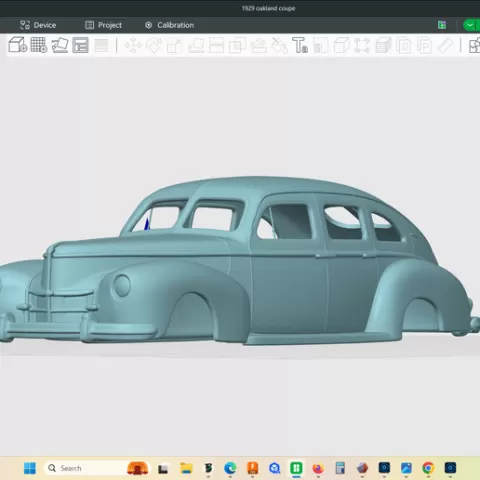Select the Mesh boolean tool
The image size is (480, 480).
click(237, 45)
